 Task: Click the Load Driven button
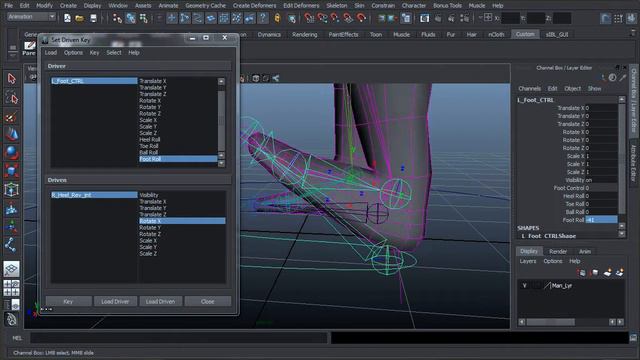[x=160, y=301]
